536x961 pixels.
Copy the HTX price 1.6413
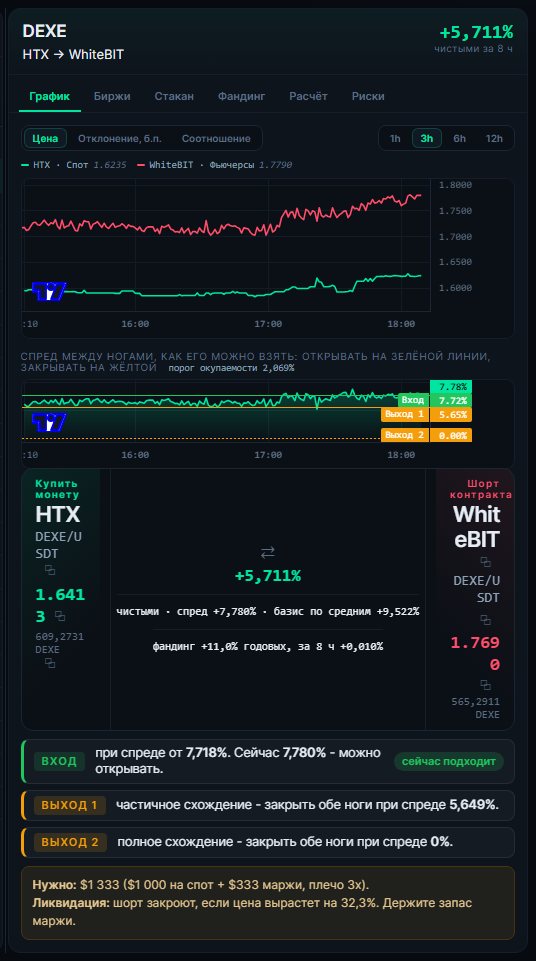(x=59, y=616)
